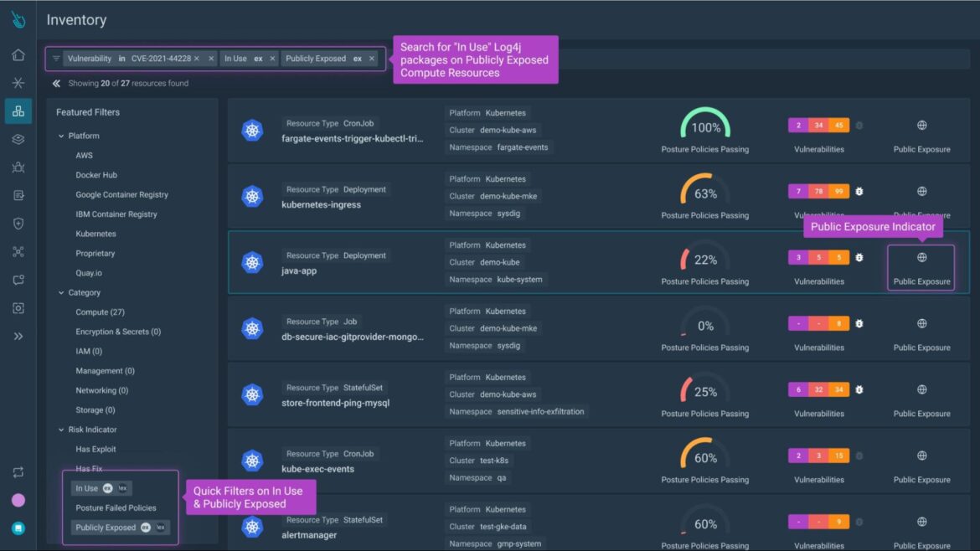
Task: Click vulnerability badge 6 32 34
Action: click(x=818, y=390)
